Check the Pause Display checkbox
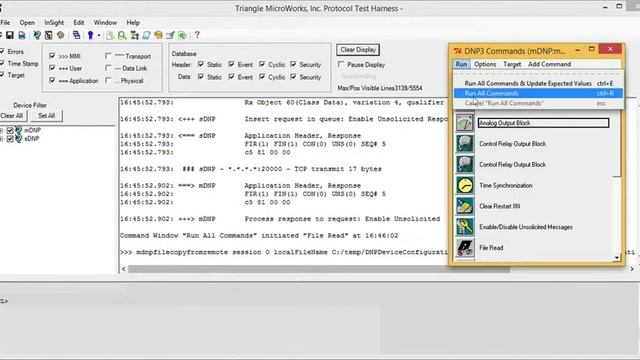 coord(341,64)
